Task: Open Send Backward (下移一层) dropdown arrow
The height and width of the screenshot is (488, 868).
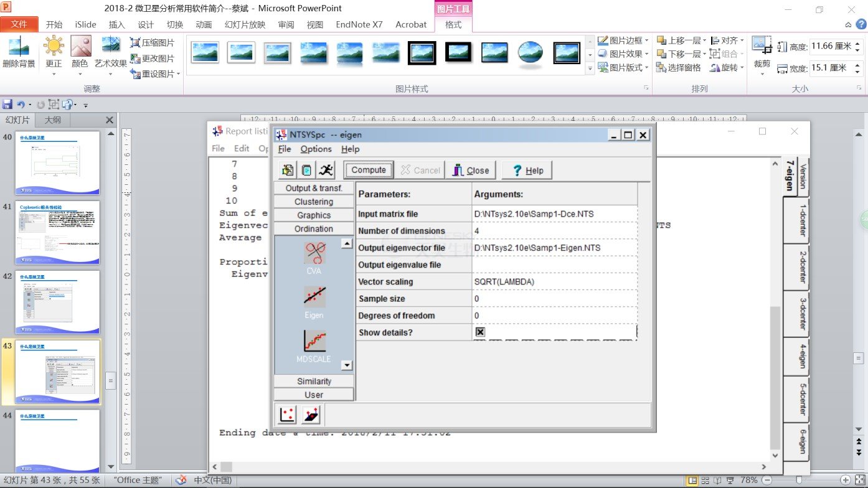Action: point(704,54)
